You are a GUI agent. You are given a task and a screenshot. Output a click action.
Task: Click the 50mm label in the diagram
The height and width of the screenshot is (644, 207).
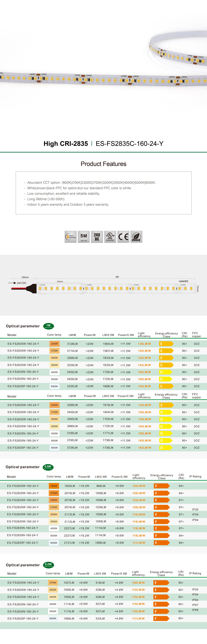pos(60,281)
